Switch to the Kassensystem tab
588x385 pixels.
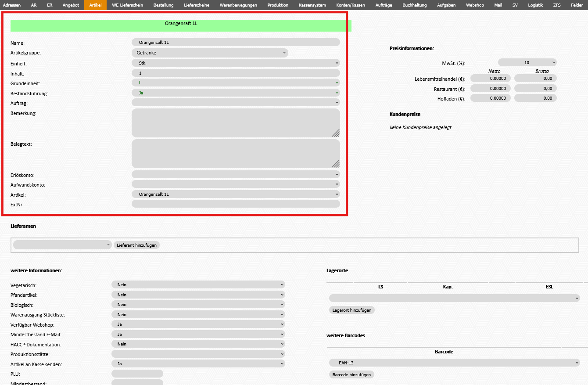click(312, 5)
